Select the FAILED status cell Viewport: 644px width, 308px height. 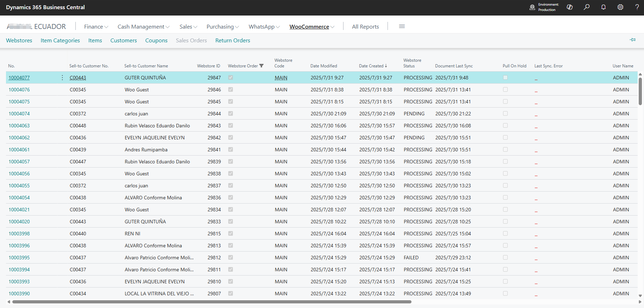[x=411, y=258]
